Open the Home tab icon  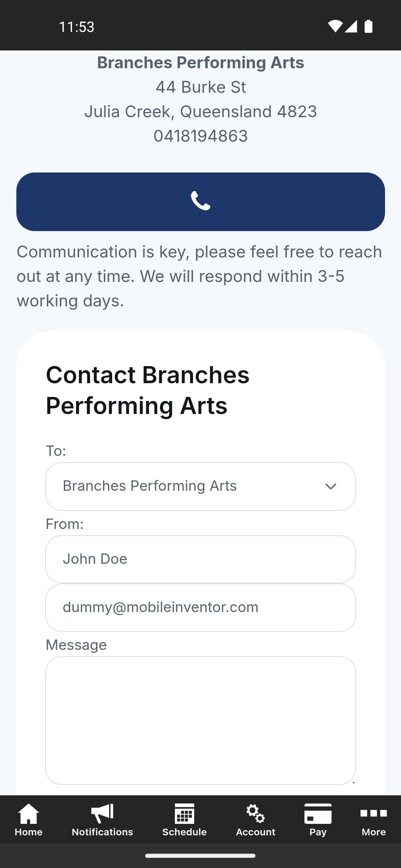tap(29, 813)
